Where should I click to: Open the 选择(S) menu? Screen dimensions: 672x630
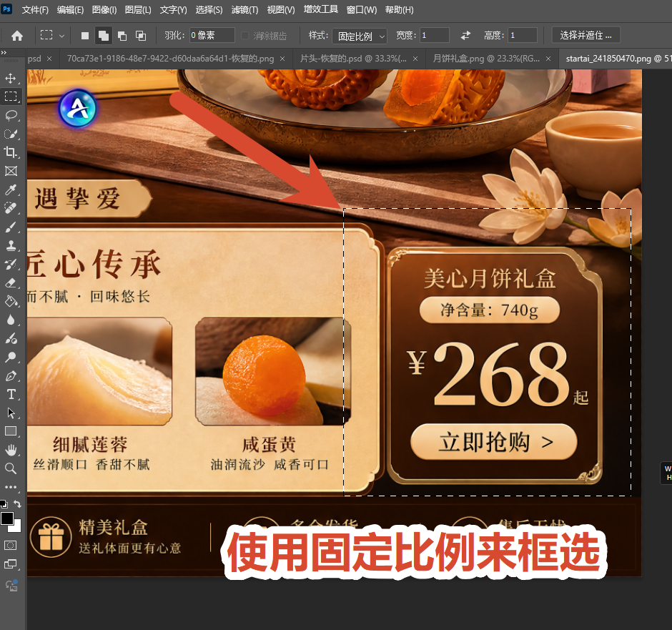click(209, 9)
